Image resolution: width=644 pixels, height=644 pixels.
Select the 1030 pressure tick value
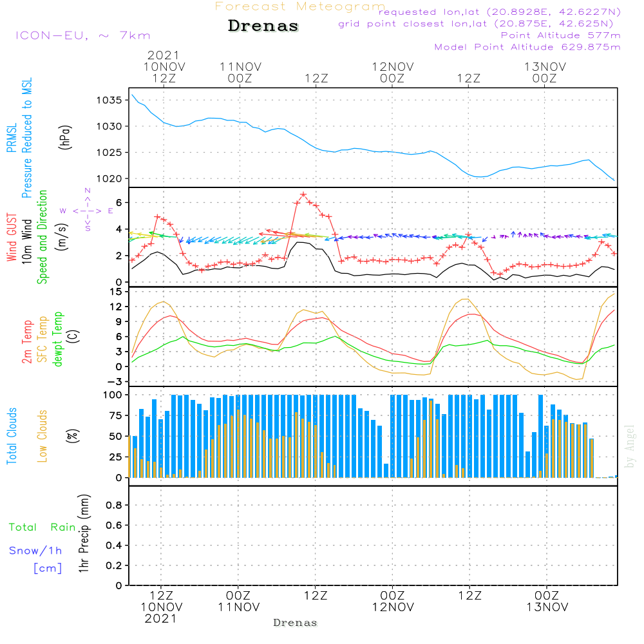point(109,126)
